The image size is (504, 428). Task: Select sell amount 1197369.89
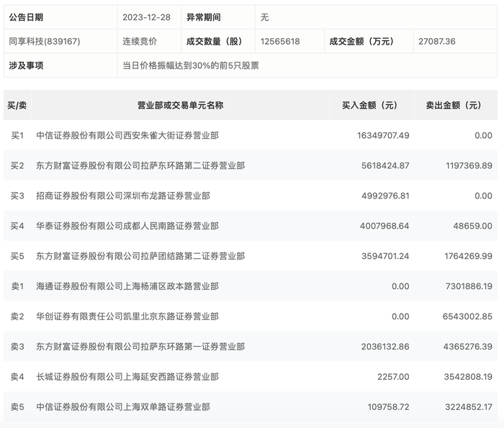pyautogui.click(x=469, y=165)
